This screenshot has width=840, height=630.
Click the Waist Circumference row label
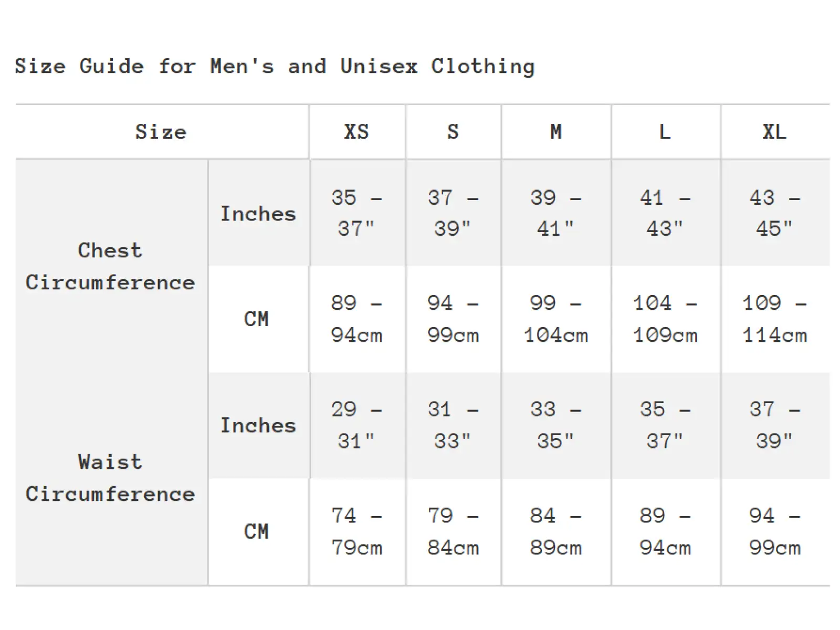click(x=110, y=478)
